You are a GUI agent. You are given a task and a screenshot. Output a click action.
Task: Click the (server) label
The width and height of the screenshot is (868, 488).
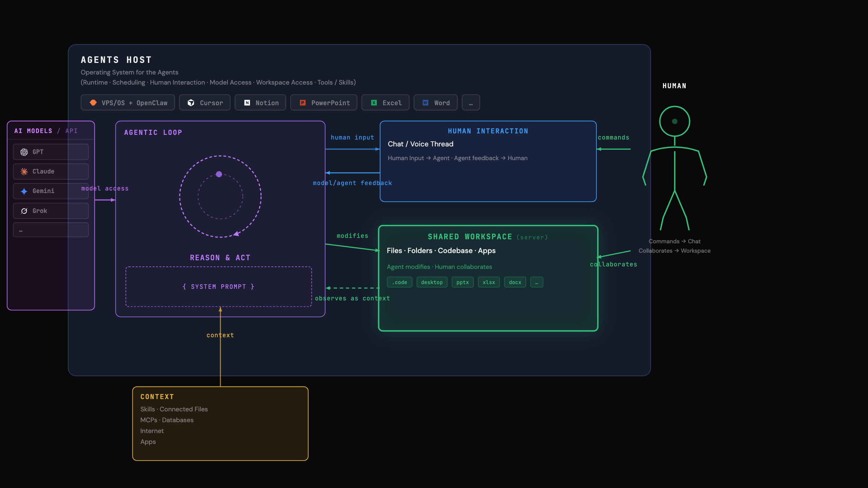(x=532, y=237)
